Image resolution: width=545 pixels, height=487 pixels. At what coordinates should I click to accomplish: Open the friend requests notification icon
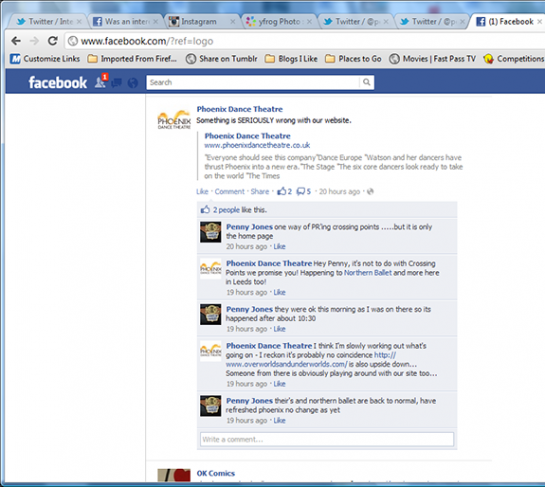[100, 82]
